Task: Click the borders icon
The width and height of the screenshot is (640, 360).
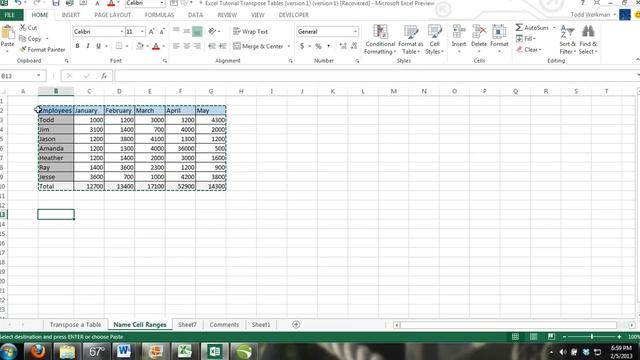Action: [x=119, y=46]
